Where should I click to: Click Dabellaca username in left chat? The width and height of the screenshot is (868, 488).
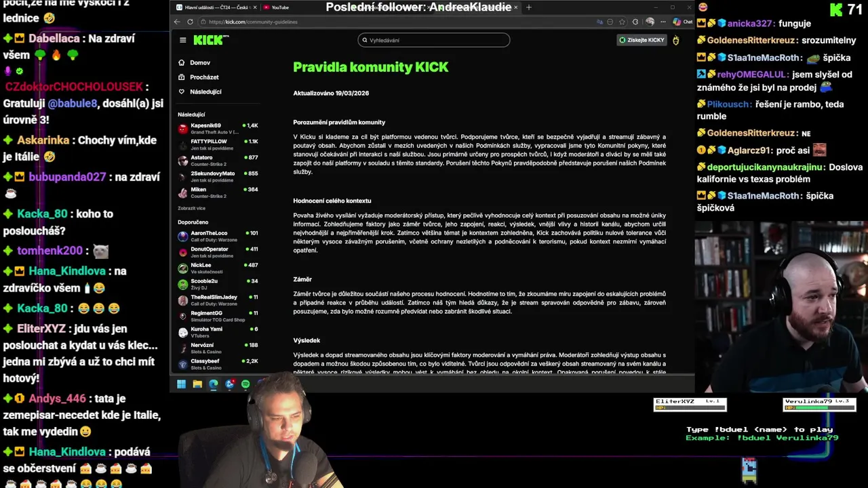54,39
